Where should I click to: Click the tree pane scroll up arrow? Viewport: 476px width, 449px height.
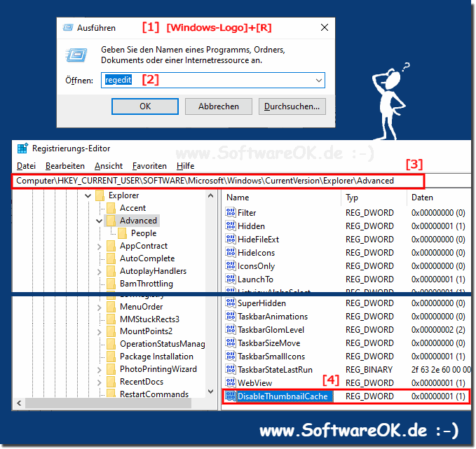[x=211, y=195]
